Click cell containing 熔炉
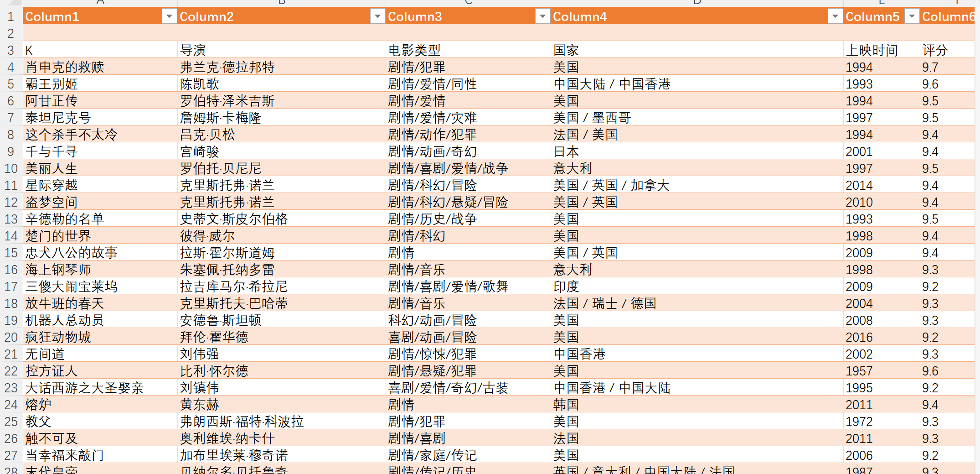Viewport: 980px width, 474px height. [100, 405]
